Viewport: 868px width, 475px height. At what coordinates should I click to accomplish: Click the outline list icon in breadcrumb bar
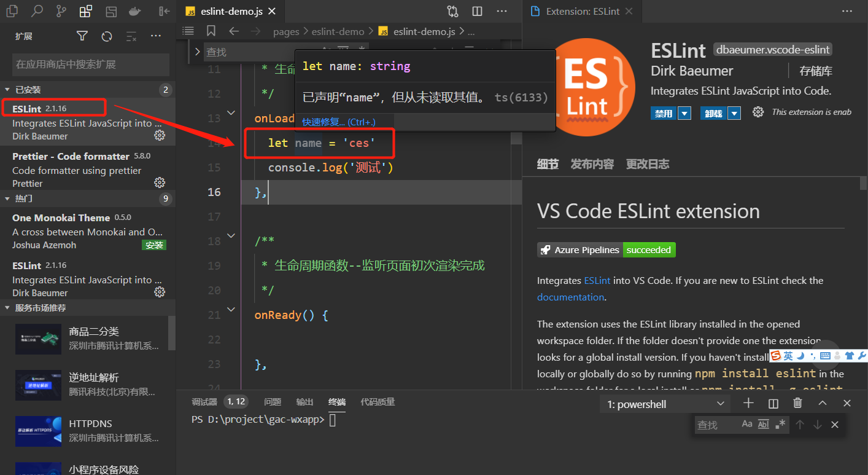188,31
